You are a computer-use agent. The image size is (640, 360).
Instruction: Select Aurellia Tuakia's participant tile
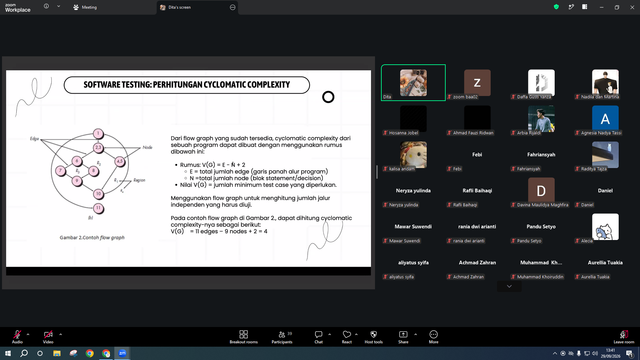point(605,262)
